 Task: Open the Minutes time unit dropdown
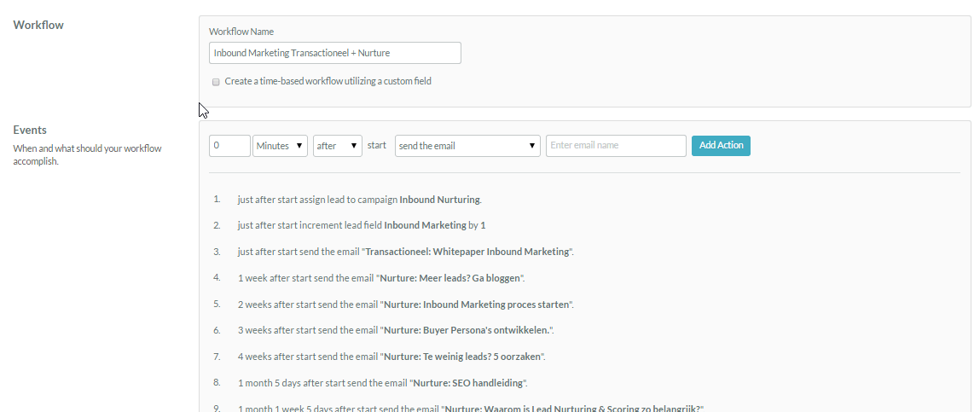click(280, 146)
